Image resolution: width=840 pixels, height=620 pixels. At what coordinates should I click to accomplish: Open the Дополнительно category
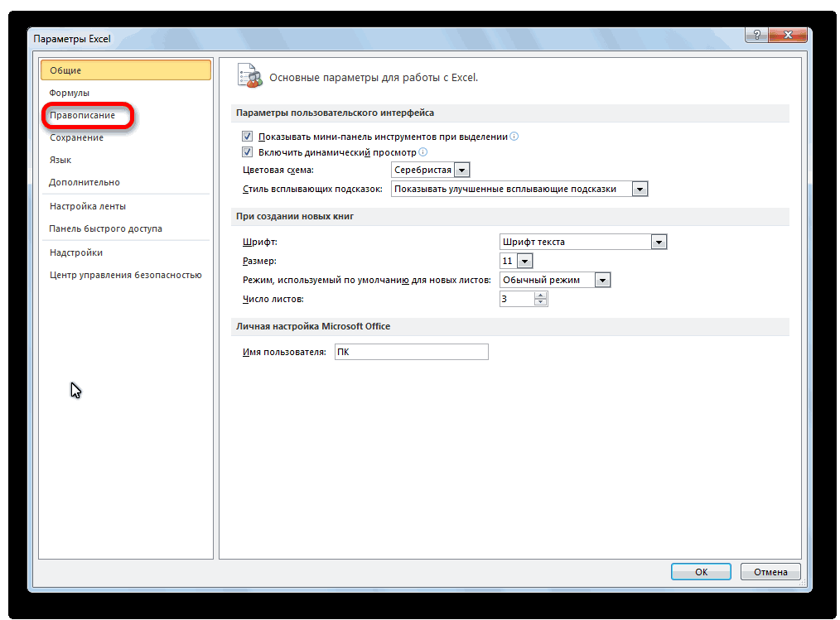pyautogui.click(x=126, y=183)
